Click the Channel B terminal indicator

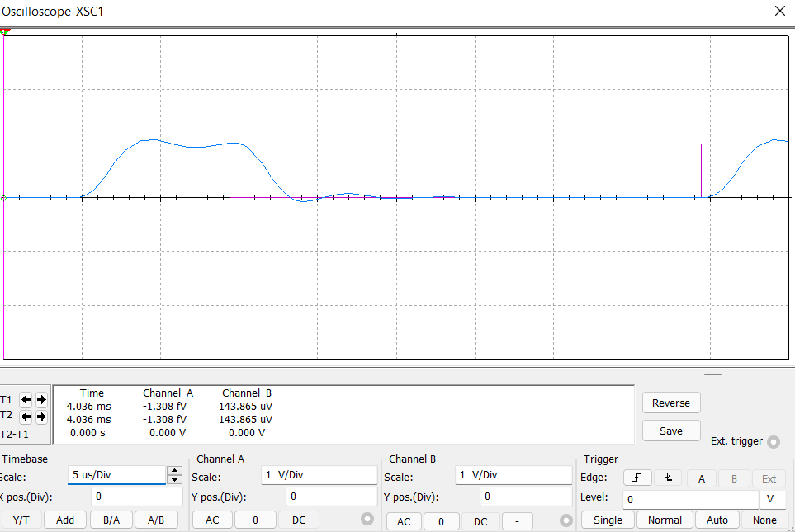click(x=566, y=520)
